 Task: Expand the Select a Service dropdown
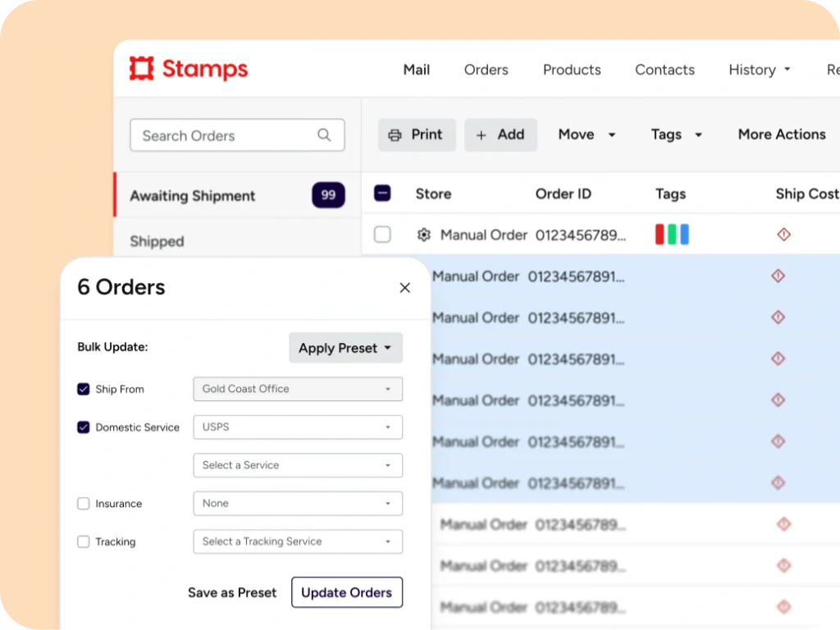(298, 465)
